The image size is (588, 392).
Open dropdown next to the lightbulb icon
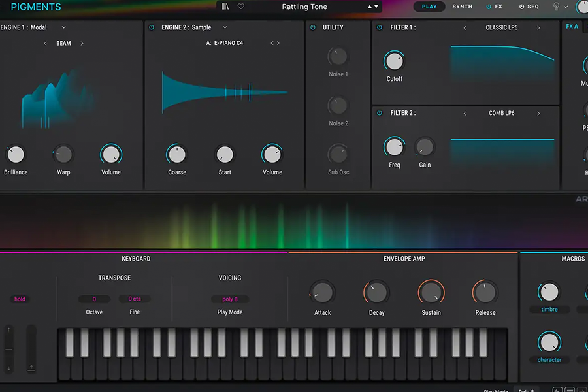[566, 7]
